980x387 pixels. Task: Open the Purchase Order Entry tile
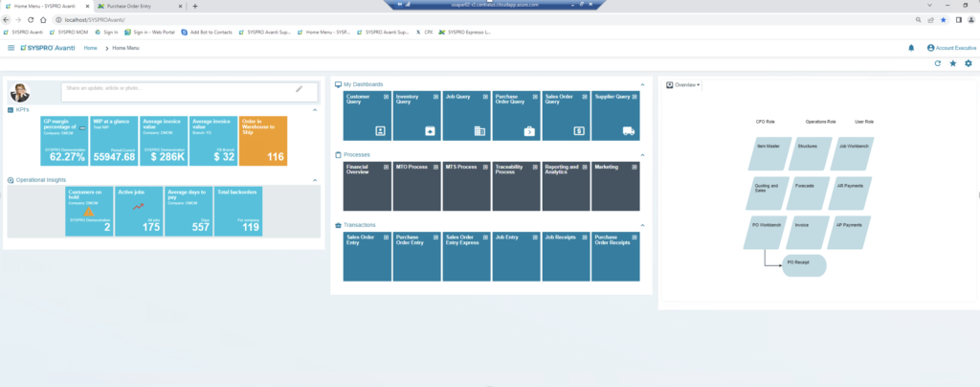417,257
